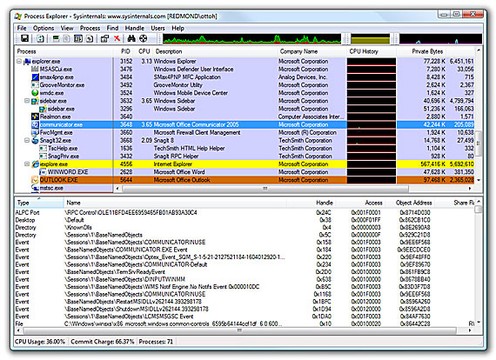
Task: Collapse the explorer.exe process tree
Action: pyautogui.click(x=19, y=61)
